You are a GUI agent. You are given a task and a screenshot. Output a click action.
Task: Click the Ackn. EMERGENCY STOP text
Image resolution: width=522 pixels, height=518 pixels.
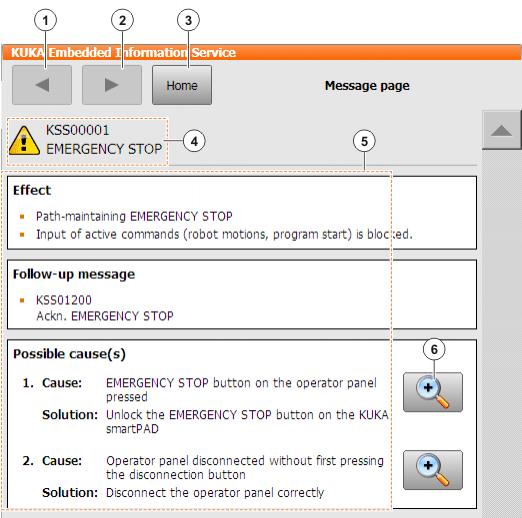pyautogui.click(x=105, y=316)
